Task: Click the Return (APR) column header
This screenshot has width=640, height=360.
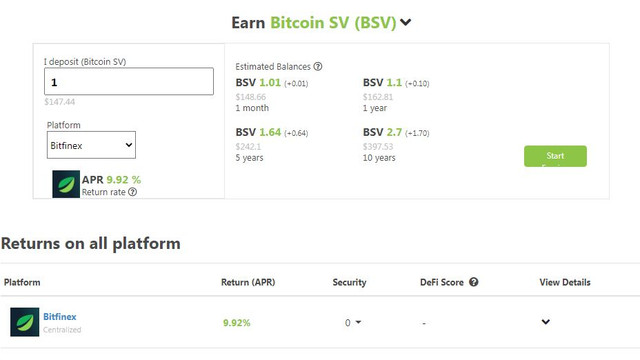Action: pos(248,282)
